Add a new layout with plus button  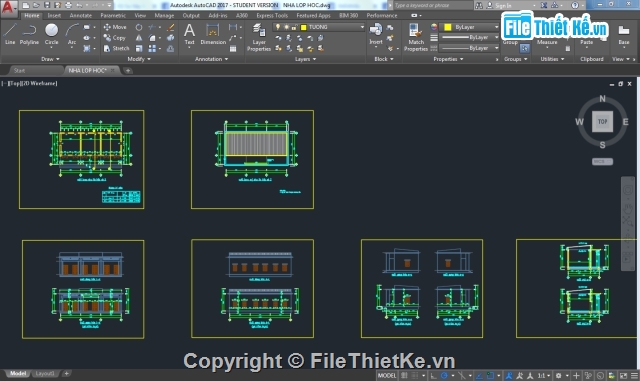point(66,373)
